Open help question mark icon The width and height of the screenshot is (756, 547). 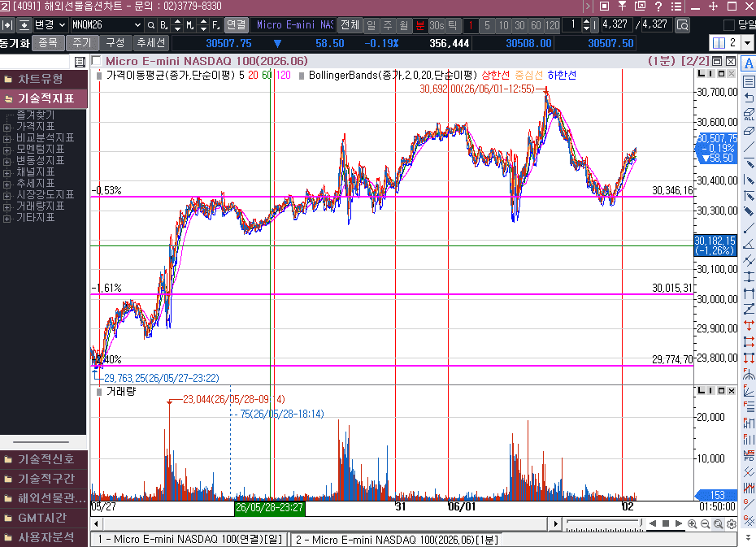coord(658,7)
